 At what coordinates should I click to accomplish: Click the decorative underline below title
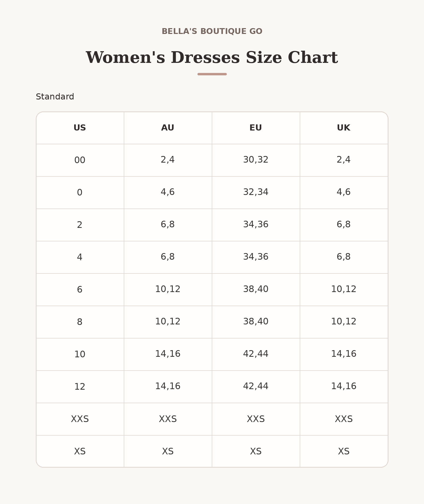(212, 74)
